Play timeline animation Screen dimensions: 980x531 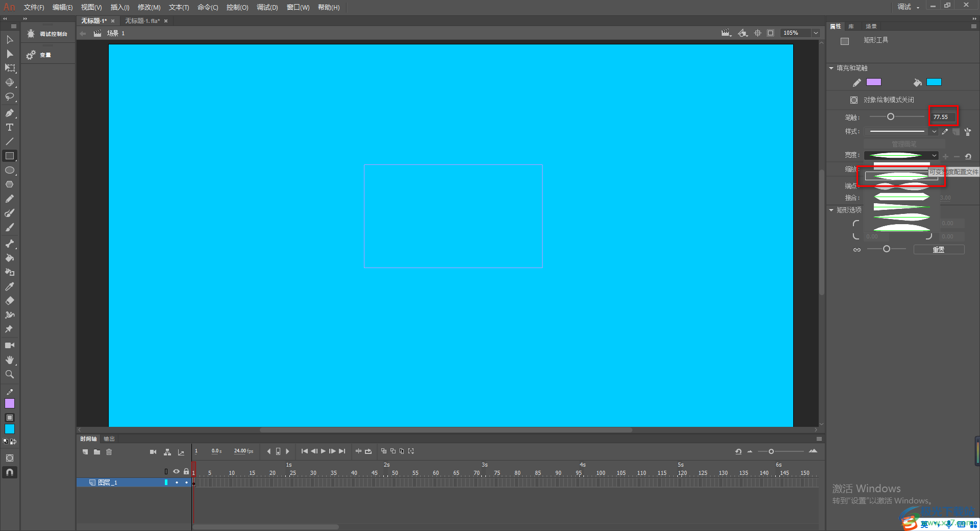point(323,451)
